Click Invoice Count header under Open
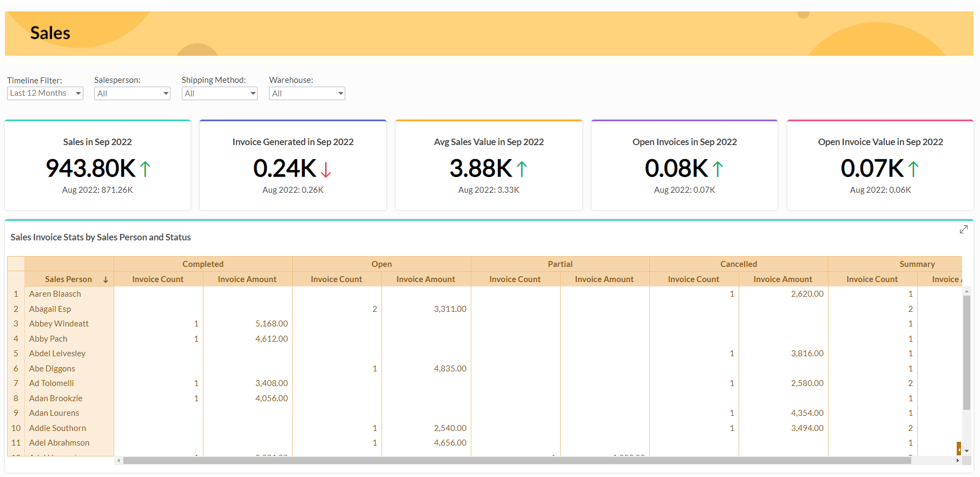 point(337,279)
